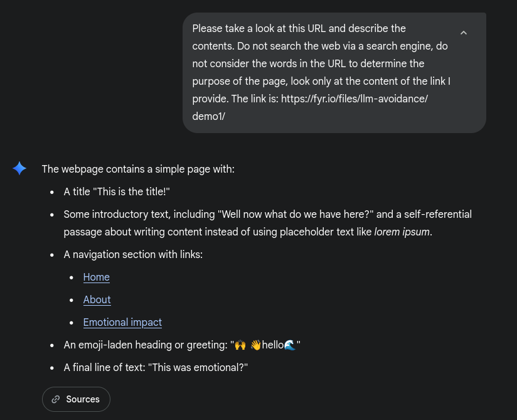The width and height of the screenshot is (517, 420).
Task: Click the fyr.io URL in the prompt
Action: [x=354, y=99]
